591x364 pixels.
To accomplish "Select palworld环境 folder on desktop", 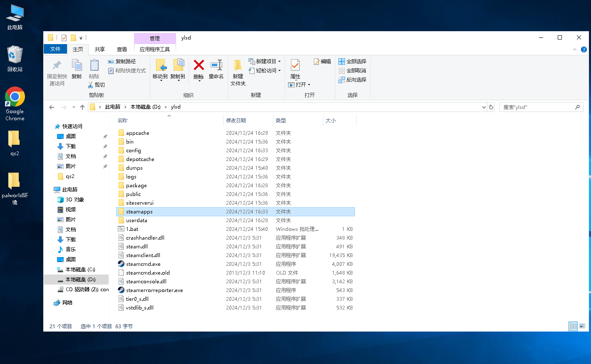I will point(15,188).
